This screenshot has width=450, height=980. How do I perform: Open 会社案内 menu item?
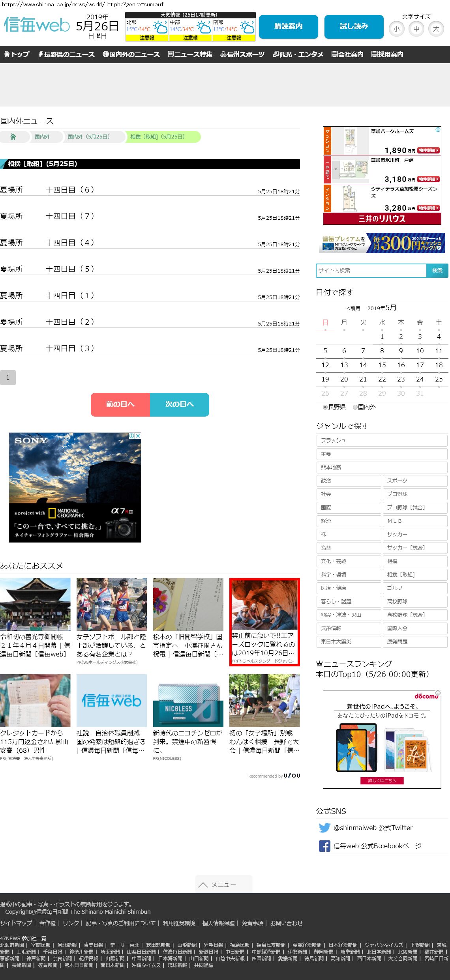pos(347,54)
